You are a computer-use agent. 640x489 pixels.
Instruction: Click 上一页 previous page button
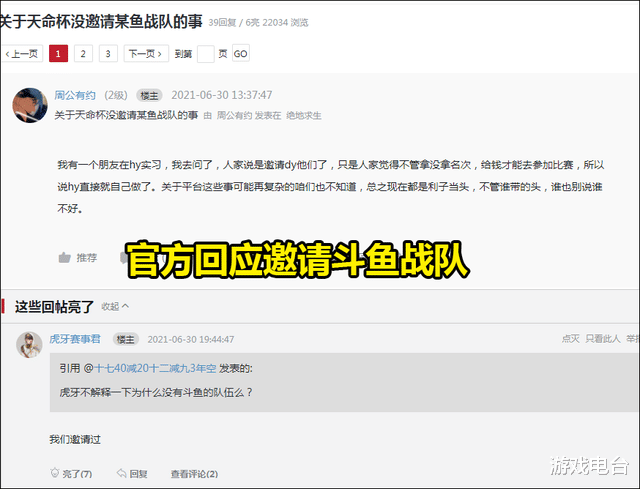tap(22, 53)
